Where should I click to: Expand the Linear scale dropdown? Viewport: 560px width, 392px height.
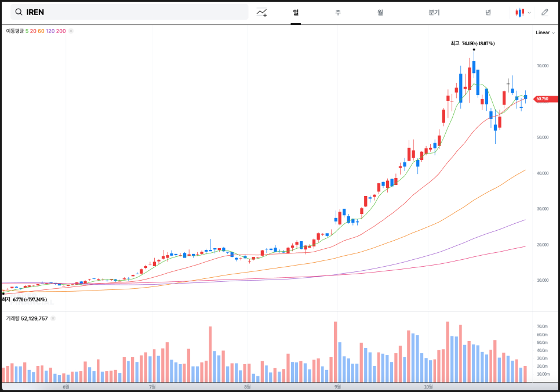click(x=544, y=32)
